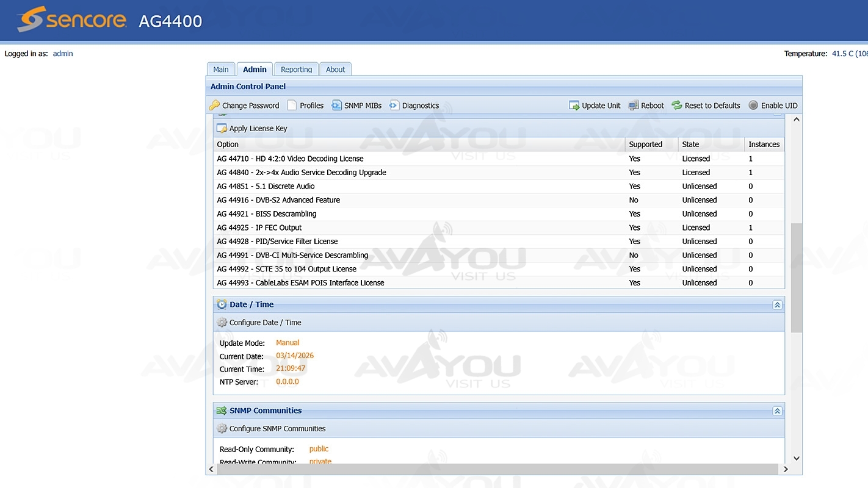Go to the About tab
The width and height of the screenshot is (868, 488).
335,70
